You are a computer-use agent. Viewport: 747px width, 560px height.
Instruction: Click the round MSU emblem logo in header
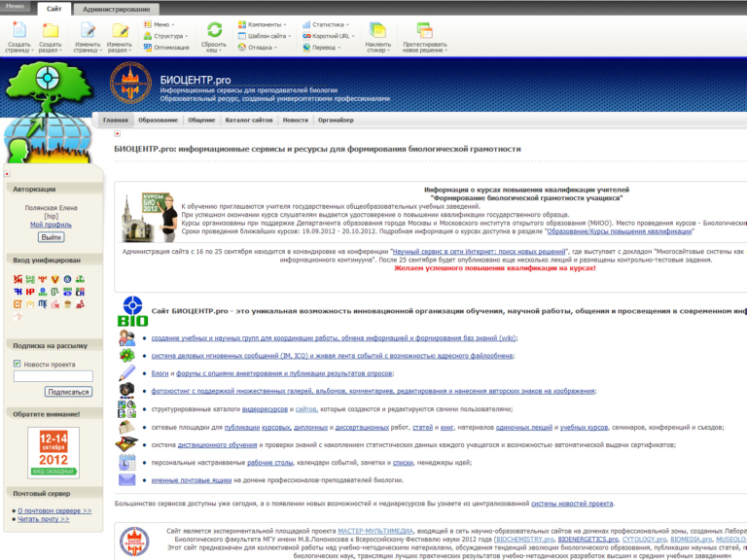130,84
